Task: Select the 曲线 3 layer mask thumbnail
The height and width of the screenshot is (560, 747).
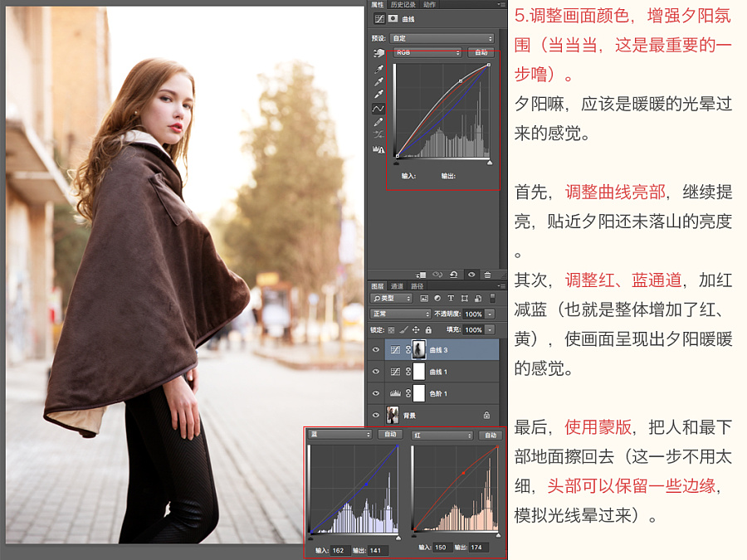Action: point(419,350)
